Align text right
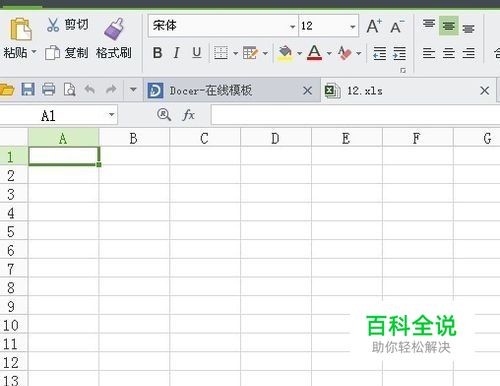500x386 pixels. point(469,53)
